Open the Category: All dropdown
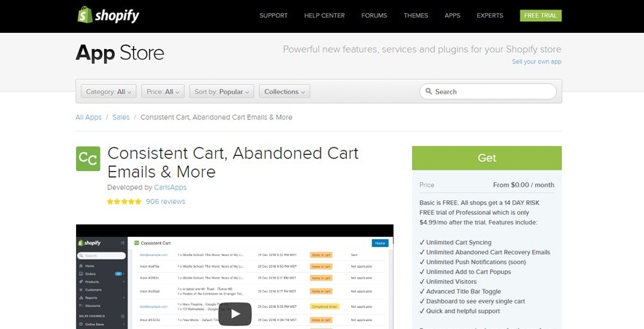 pyautogui.click(x=108, y=91)
